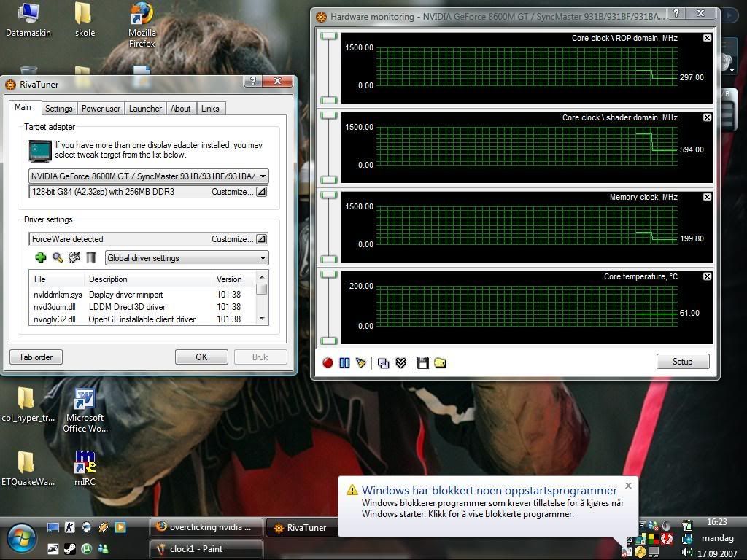Switch to the Main tab in RivaTuner

point(23,107)
